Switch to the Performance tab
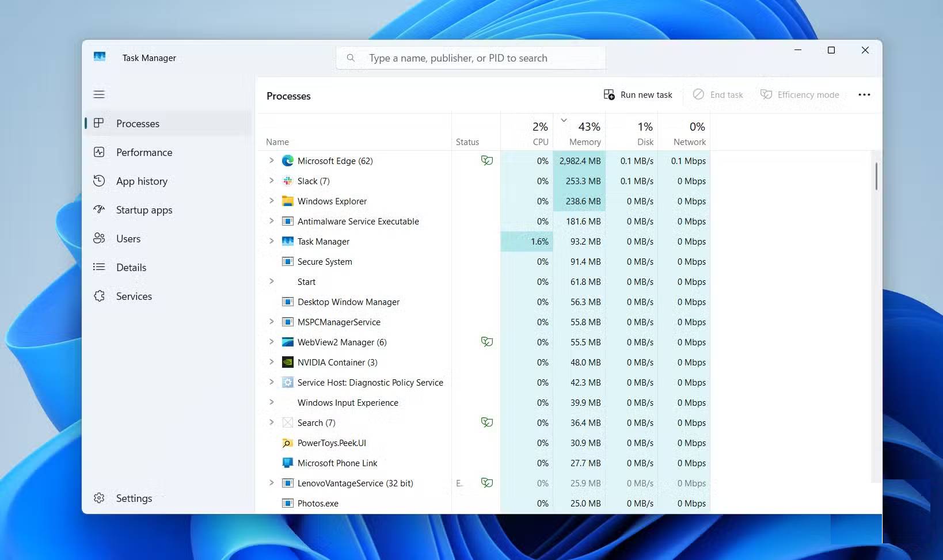This screenshot has height=560, width=943. click(144, 153)
